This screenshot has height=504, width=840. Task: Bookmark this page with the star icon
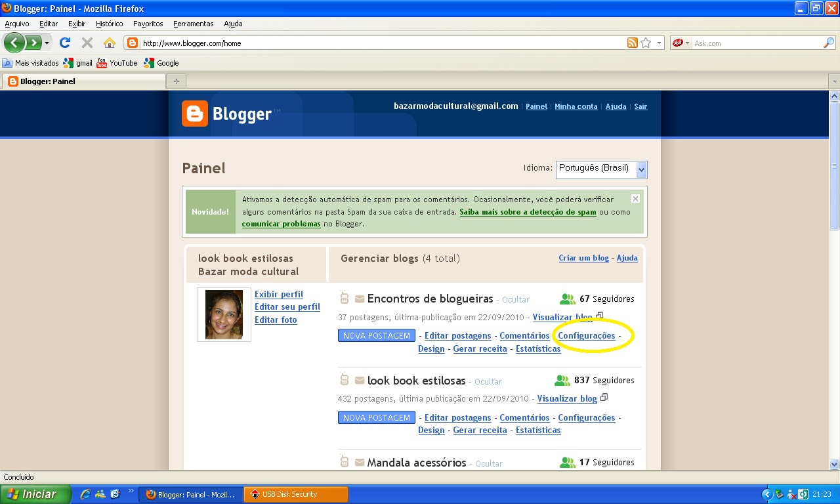click(x=646, y=43)
